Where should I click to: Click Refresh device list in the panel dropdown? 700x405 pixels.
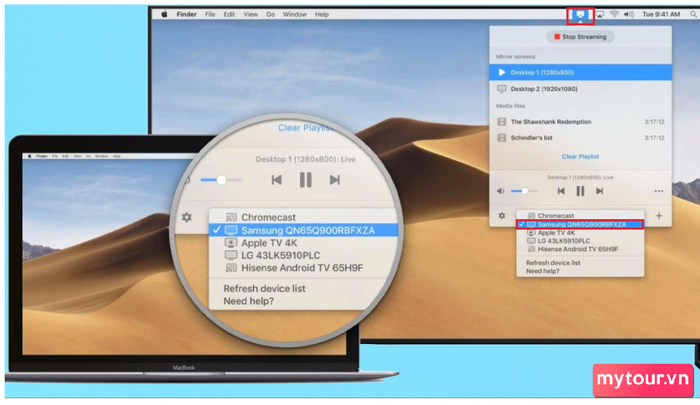point(553,263)
